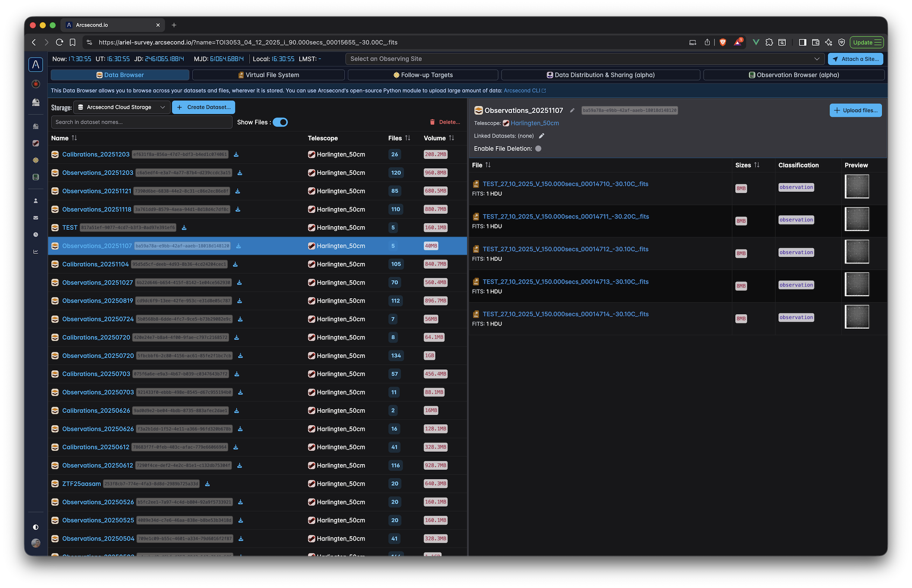Open the chart icon in sidebar
The height and width of the screenshot is (588, 912).
pyautogui.click(x=36, y=252)
